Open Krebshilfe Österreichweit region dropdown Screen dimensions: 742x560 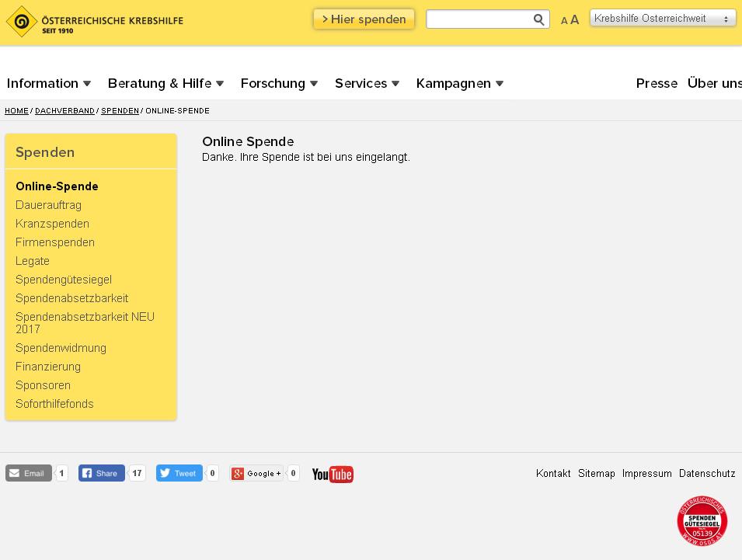pos(663,19)
